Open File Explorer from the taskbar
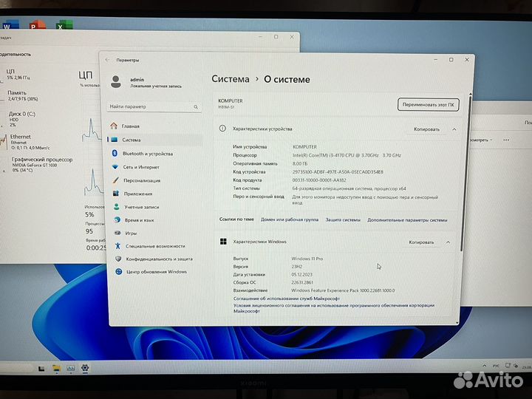The height and width of the screenshot is (399, 532). point(56,368)
